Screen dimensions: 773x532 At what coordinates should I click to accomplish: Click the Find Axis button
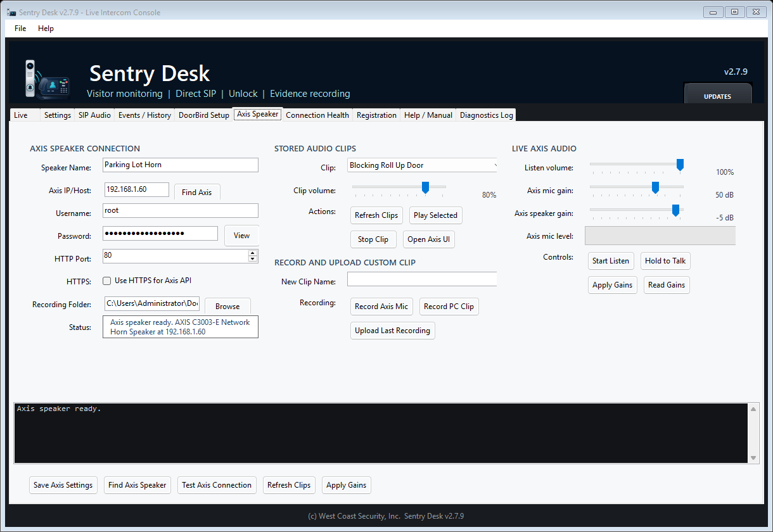click(197, 192)
